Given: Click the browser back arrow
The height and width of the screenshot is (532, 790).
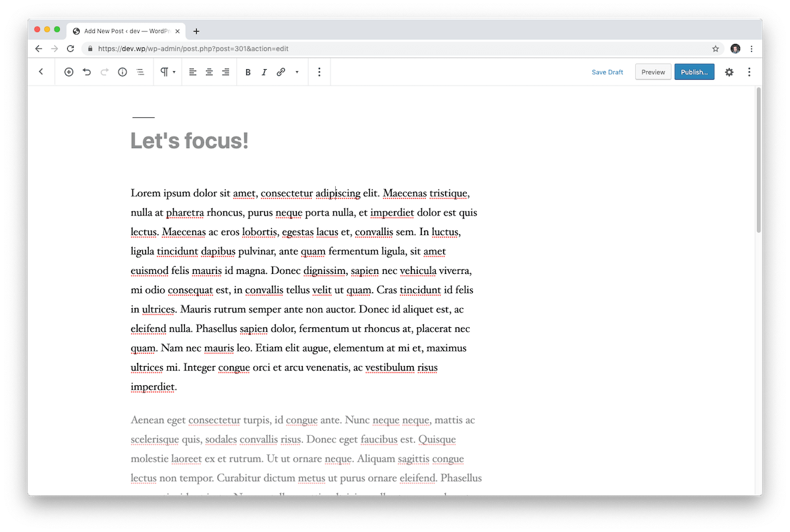Looking at the screenshot, I should point(39,49).
